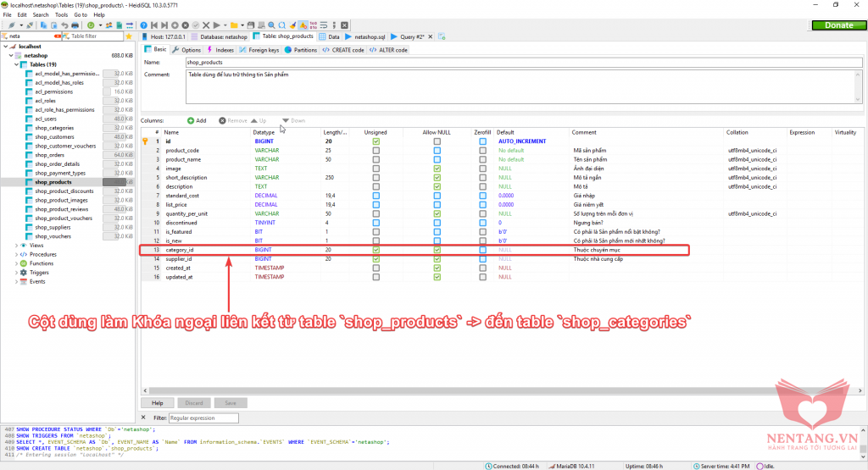Open dropdown arrow beside open folder icon
The image size is (868, 470).
pyautogui.click(x=242, y=25)
